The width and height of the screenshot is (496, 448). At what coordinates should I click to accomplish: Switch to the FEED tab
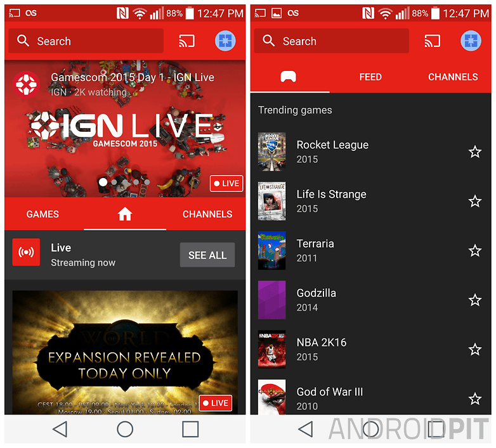coord(370,77)
